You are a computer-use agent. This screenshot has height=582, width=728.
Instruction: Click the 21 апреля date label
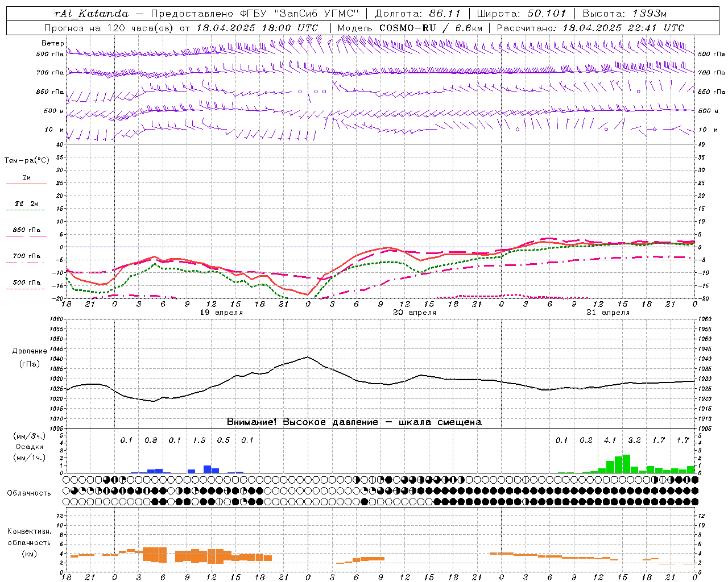608,312
